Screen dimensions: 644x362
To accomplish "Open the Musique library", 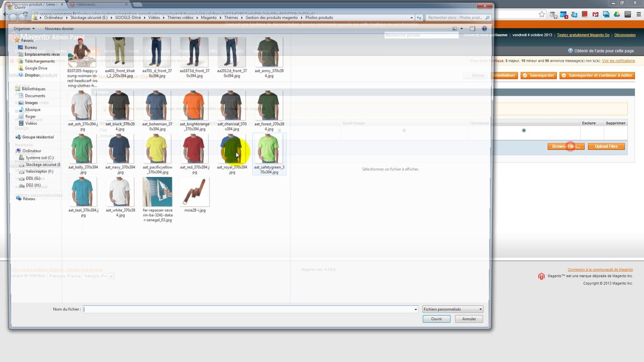I will click(29, 110).
